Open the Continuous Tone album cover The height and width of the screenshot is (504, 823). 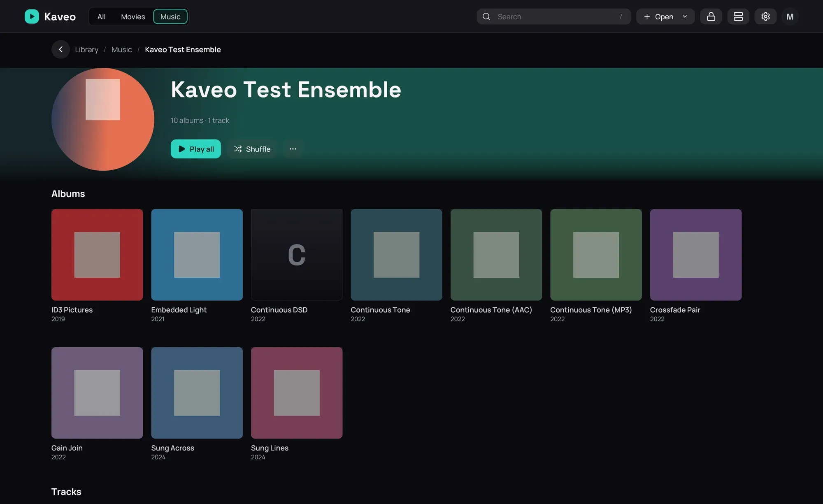pos(396,255)
